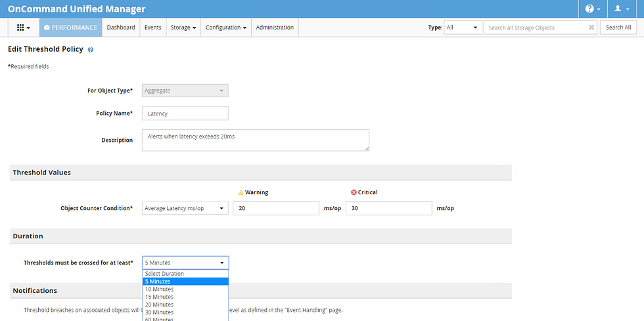The height and width of the screenshot is (321, 644).
Task: Select 5 Minutes in the duration list
Action: click(x=185, y=282)
